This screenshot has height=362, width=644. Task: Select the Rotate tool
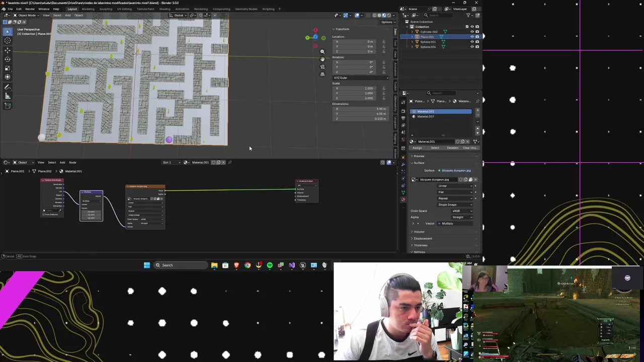click(8, 59)
